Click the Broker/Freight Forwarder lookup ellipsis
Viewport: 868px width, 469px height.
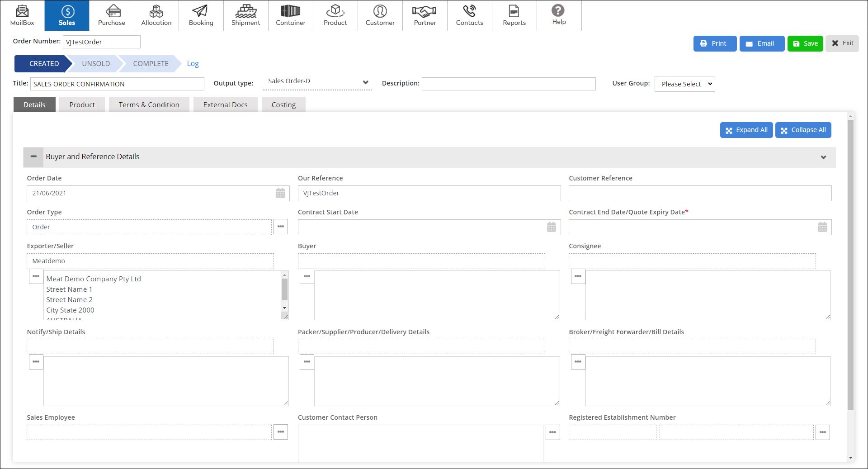coord(578,362)
